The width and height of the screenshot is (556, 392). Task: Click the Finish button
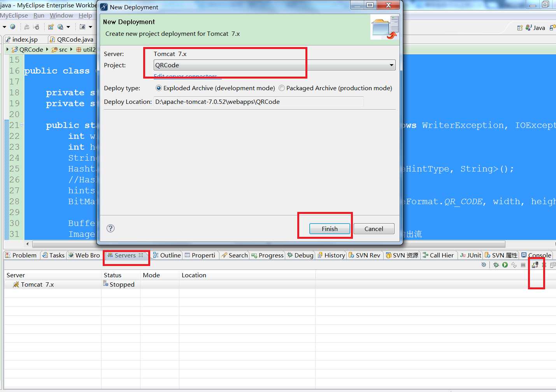coord(330,229)
